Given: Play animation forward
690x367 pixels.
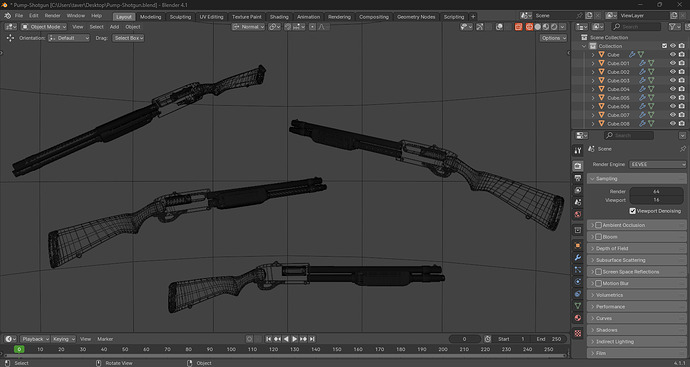Looking at the screenshot, I should tap(294, 339).
